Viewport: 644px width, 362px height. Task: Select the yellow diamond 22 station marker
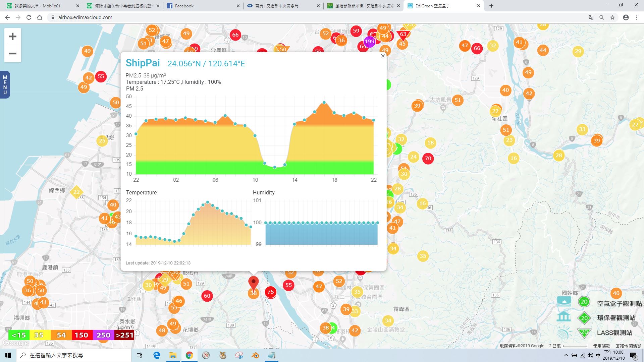tap(76, 192)
